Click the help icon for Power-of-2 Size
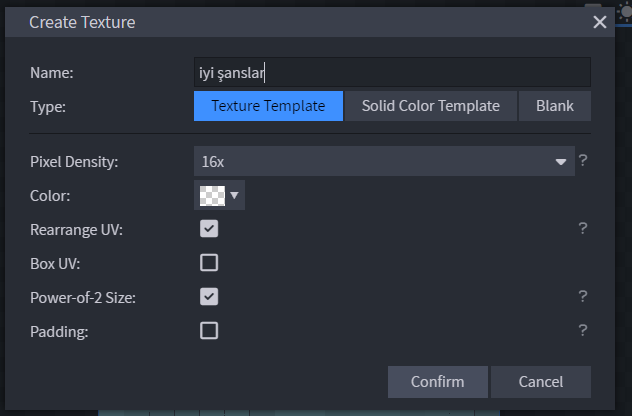 (x=582, y=296)
